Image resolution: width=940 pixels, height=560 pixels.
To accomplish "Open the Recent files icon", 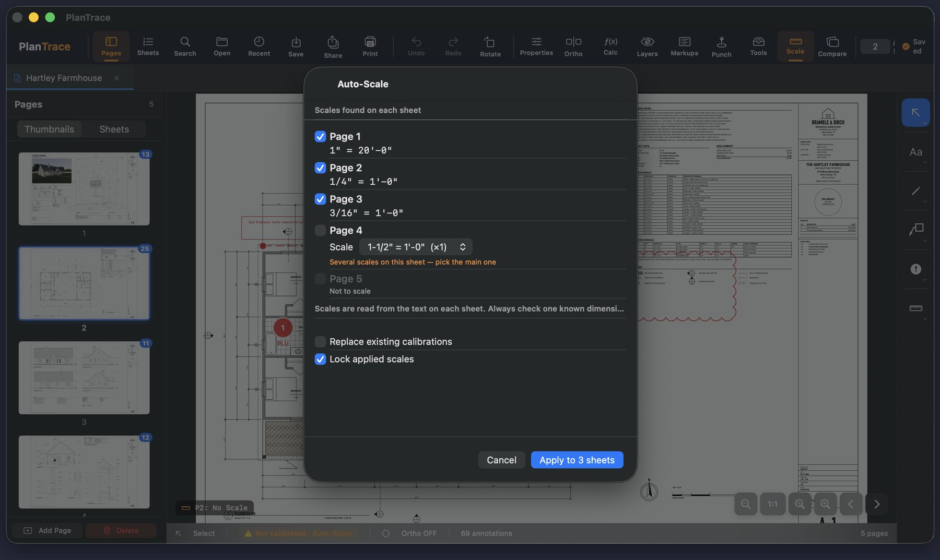I will [259, 46].
